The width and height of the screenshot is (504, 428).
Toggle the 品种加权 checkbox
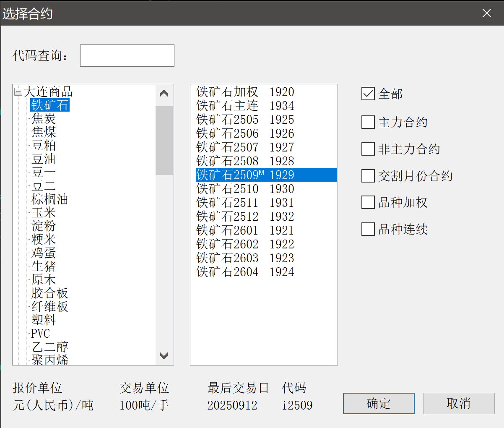(x=368, y=203)
